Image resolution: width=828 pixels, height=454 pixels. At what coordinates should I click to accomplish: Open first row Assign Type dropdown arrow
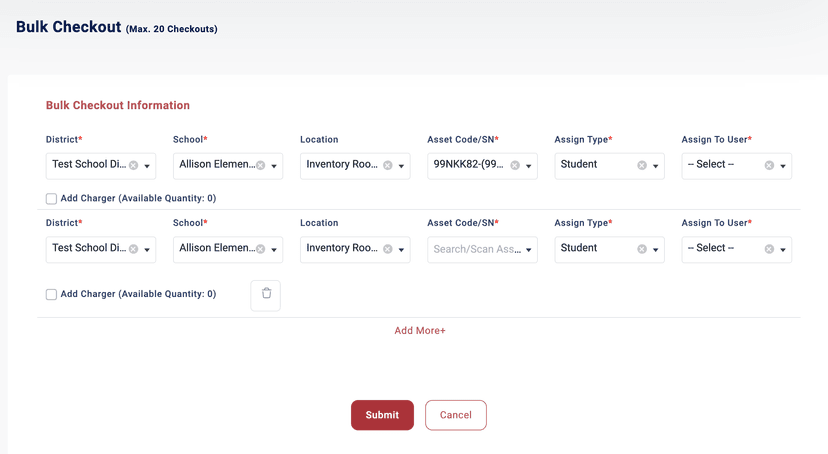656,166
